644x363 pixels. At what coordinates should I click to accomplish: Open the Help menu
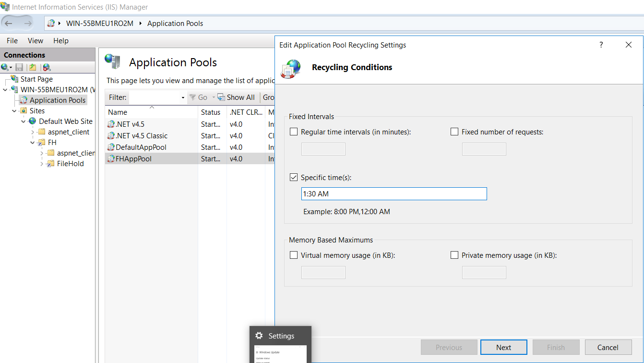tap(60, 40)
